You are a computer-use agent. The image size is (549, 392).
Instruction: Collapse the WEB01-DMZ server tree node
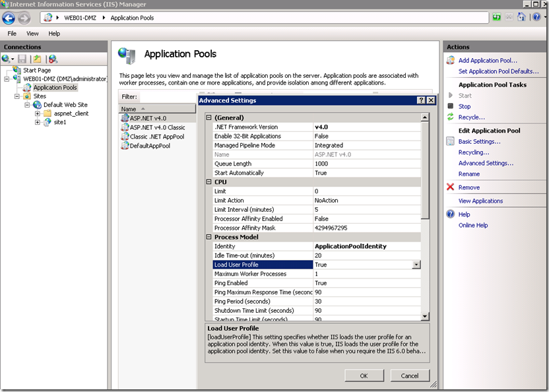[x=7, y=79]
